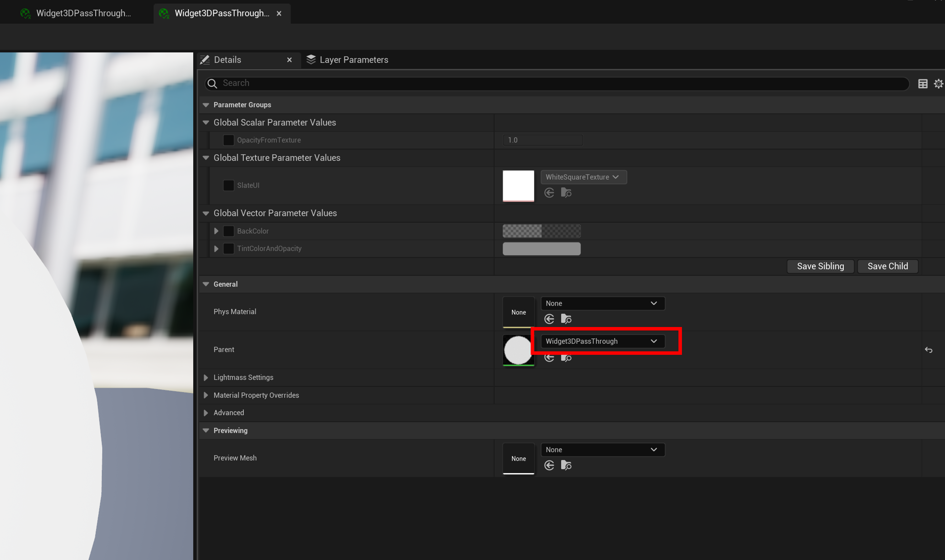The height and width of the screenshot is (560, 945).
Task: Expand the TintColorAndOpacity vector parameter
Action: point(216,249)
